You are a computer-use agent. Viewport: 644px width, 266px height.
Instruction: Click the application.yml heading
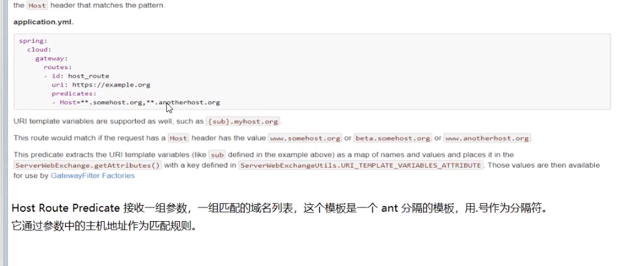point(44,22)
